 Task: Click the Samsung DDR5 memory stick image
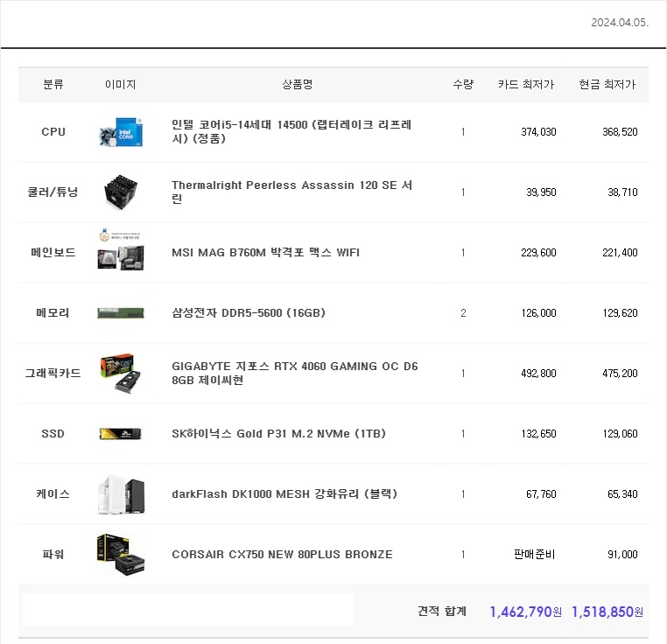tap(121, 313)
